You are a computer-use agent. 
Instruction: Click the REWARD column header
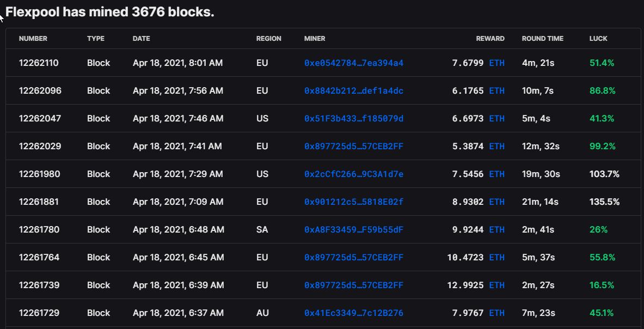coord(490,39)
